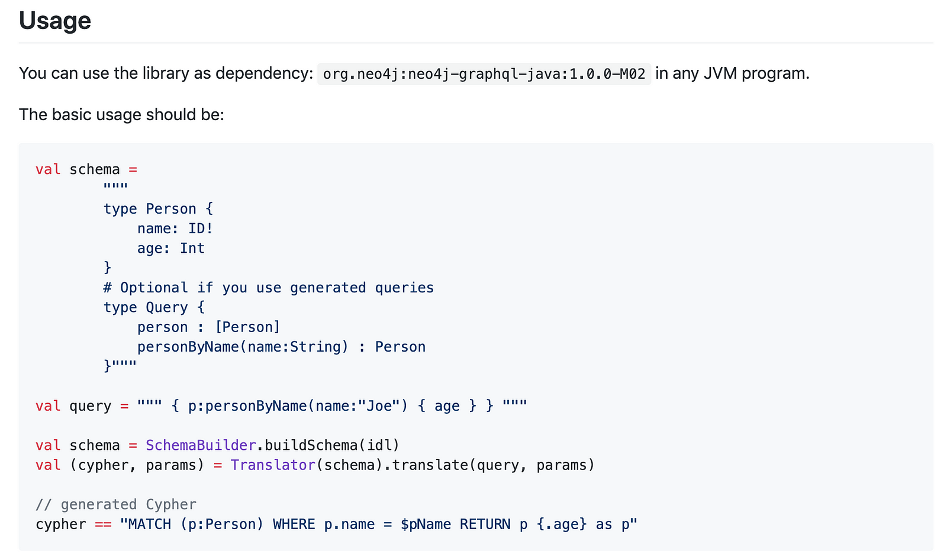Screen dimensions: 947x560
Task: Click the personByName(name:String) definition line
Action: click(x=281, y=347)
